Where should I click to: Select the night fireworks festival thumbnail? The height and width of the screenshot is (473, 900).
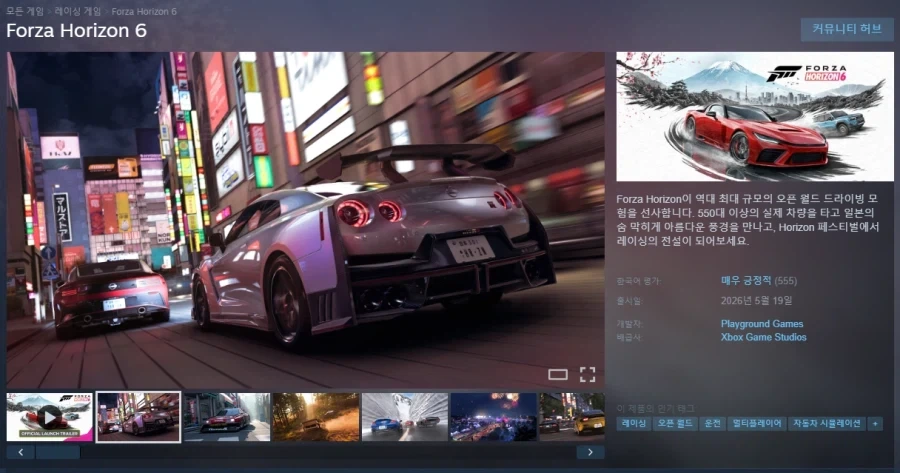(494, 417)
